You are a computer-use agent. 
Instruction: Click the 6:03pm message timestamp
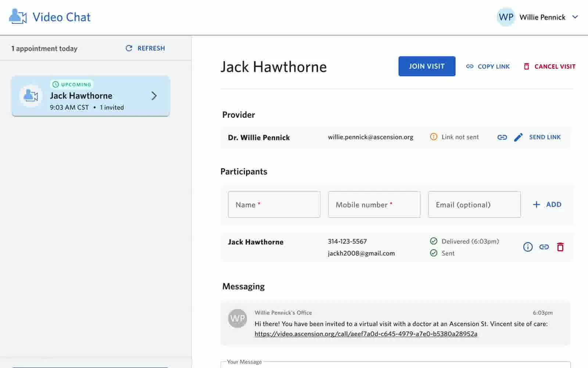(x=543, y=313)
